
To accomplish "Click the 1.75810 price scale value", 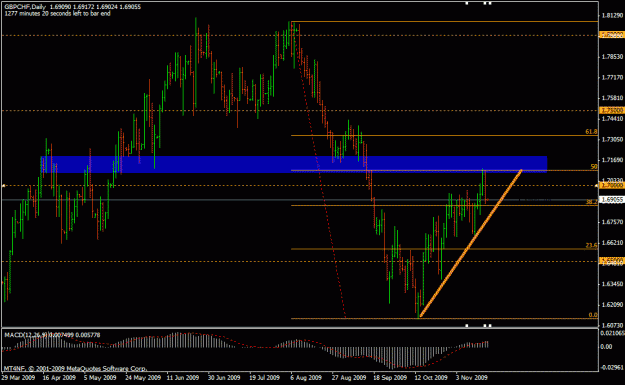I will (x=612, y=98).
